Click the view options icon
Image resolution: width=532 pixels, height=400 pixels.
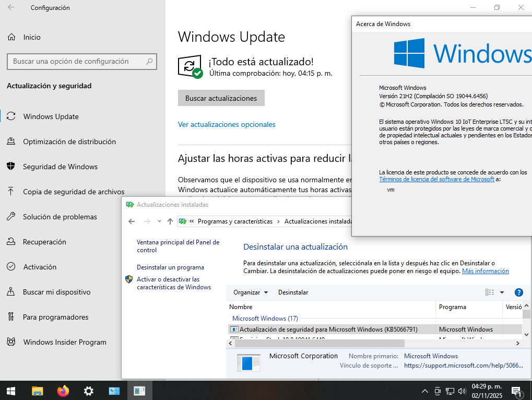pyautogui.click(x=490, y=292)
